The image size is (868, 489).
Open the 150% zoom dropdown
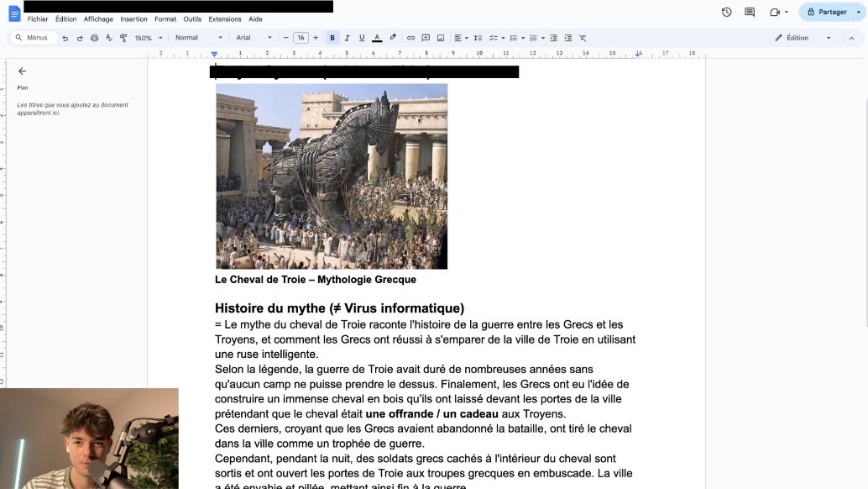149,38
